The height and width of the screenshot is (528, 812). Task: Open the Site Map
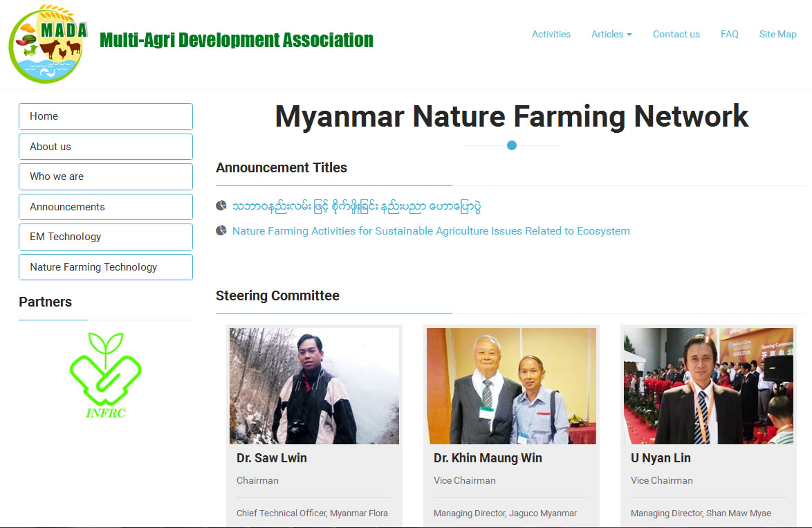click(x=777, y=34)
